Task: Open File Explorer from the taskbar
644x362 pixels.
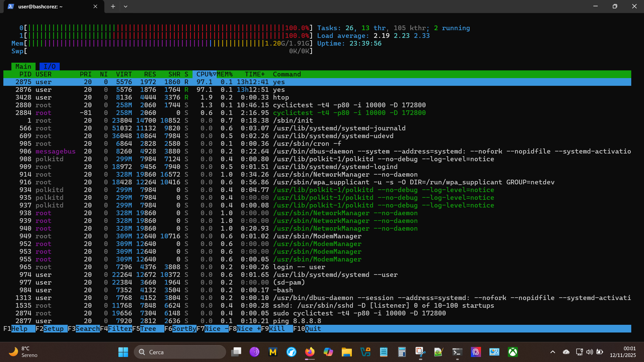Action: pyautogui.click(x=346, y=352)
